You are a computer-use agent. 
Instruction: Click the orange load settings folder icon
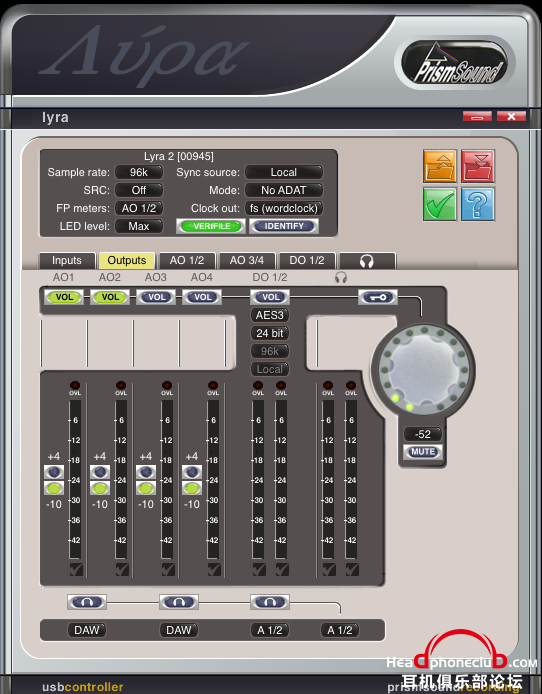439,166
